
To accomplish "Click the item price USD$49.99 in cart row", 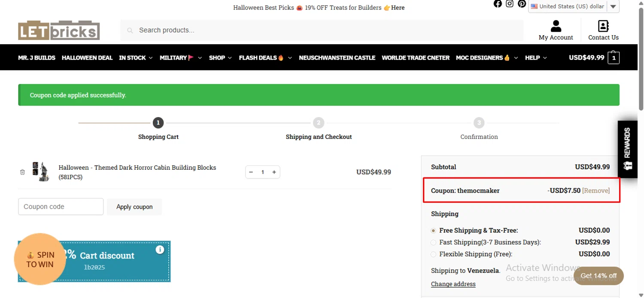I will 374,172.
